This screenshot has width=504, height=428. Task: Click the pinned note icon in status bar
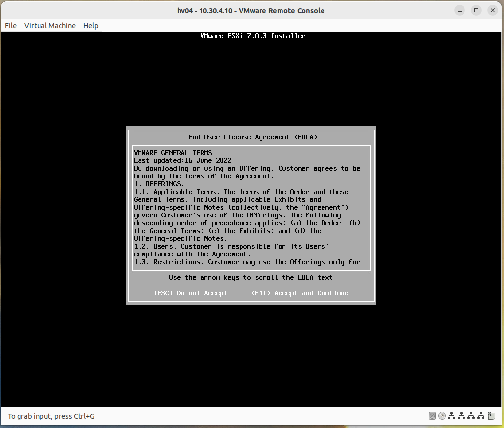[491, 416]
